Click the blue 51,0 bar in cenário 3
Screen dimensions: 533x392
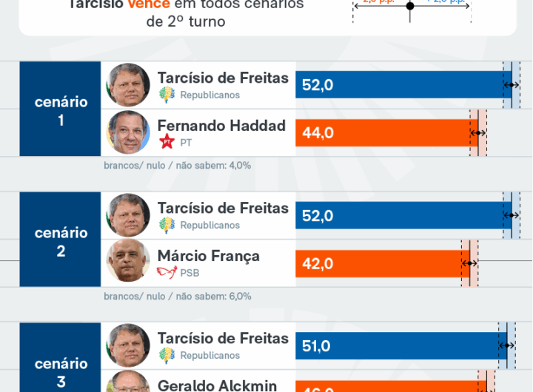coord(396,346)
